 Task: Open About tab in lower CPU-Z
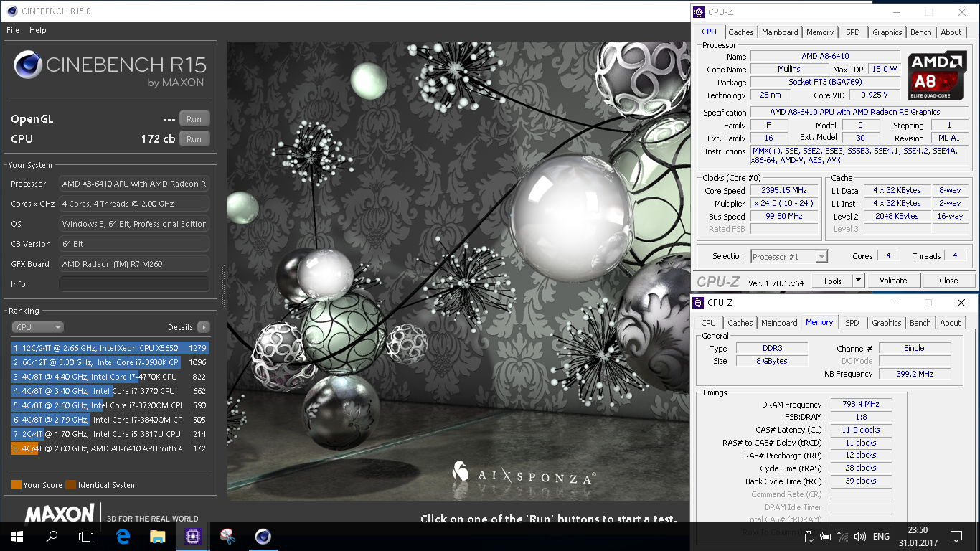coord(951,323)
